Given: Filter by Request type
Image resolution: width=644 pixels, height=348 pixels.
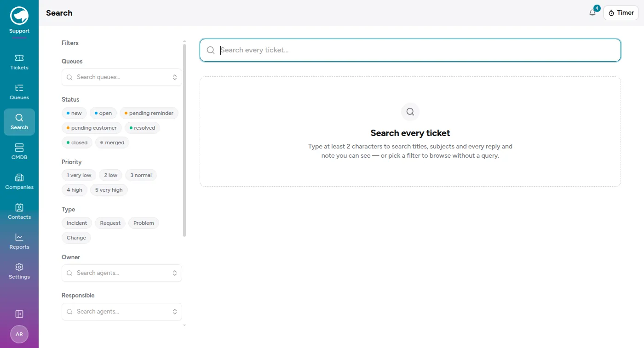Looking at the screenshot, I should coord(110,223).
